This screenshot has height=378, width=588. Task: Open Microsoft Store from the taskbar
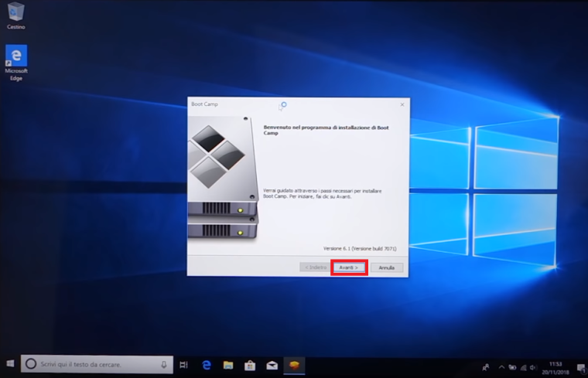pyautogui.click(x=250, y=365)
